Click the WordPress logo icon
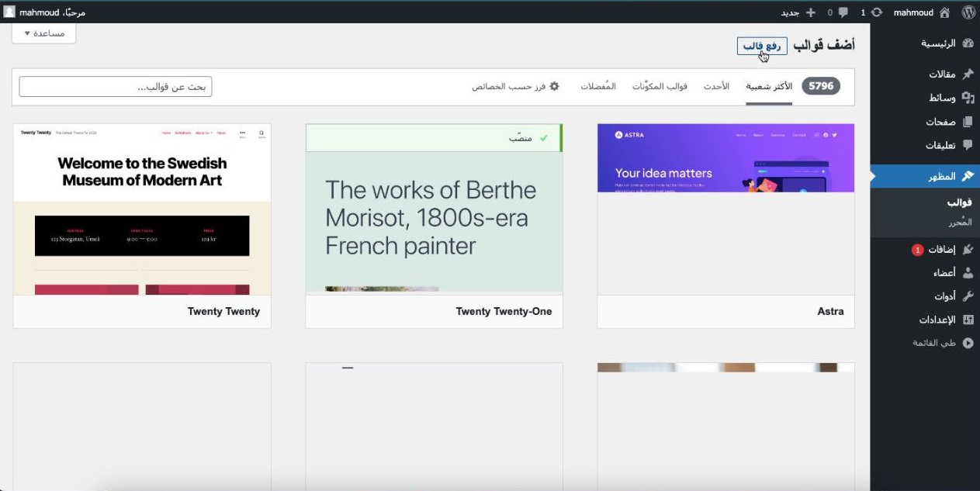980x491 pixels. click(x=968, y=12)
